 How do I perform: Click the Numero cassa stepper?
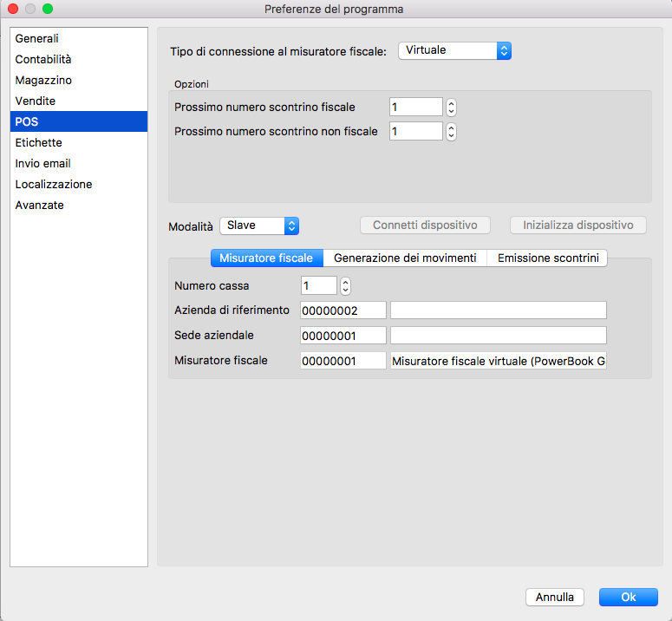pyautogui.click(x=345, y=285)
